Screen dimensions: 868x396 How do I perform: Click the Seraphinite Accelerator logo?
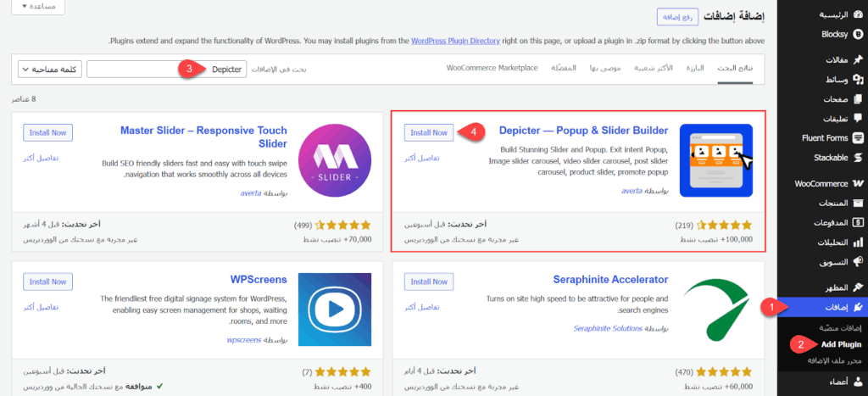pos(715,309)
